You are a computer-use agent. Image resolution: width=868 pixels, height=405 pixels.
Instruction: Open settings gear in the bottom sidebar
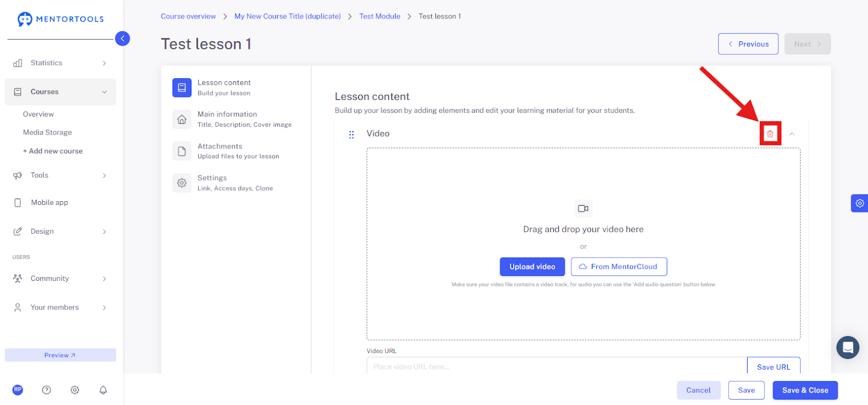pyautogui.click(x=75, y=390)
